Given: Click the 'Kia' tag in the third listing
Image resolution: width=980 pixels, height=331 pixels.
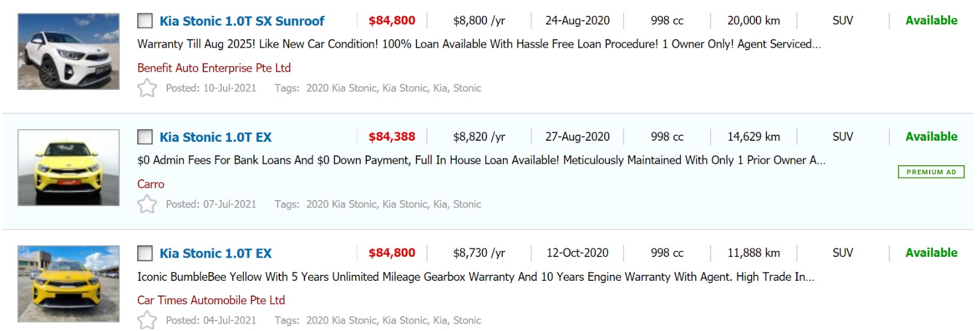Looking at the screenshot, I should (x=440, y=321).
